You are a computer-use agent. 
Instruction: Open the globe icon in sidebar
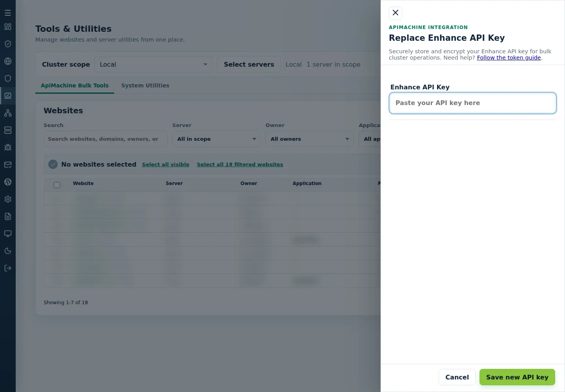(x=8, y=61)
